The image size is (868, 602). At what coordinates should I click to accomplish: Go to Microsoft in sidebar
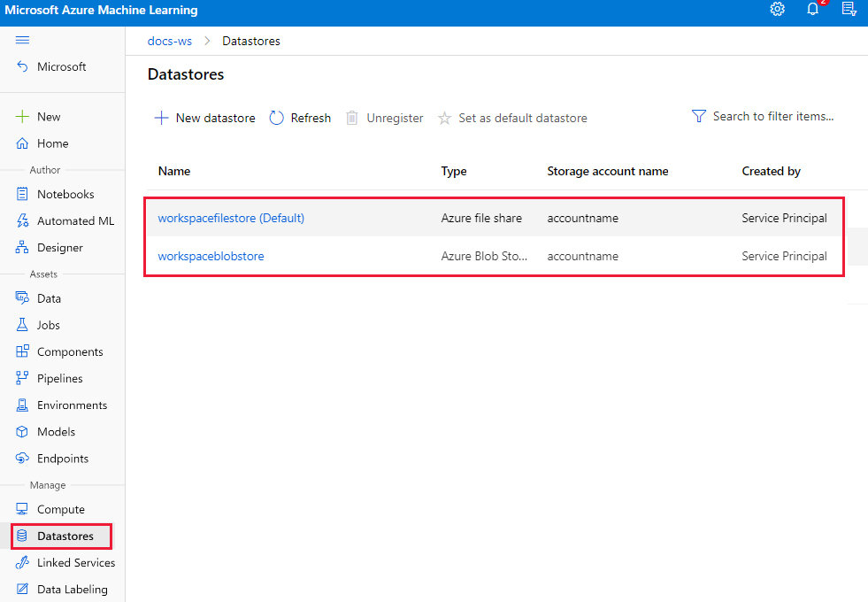(x=61, y=66)
